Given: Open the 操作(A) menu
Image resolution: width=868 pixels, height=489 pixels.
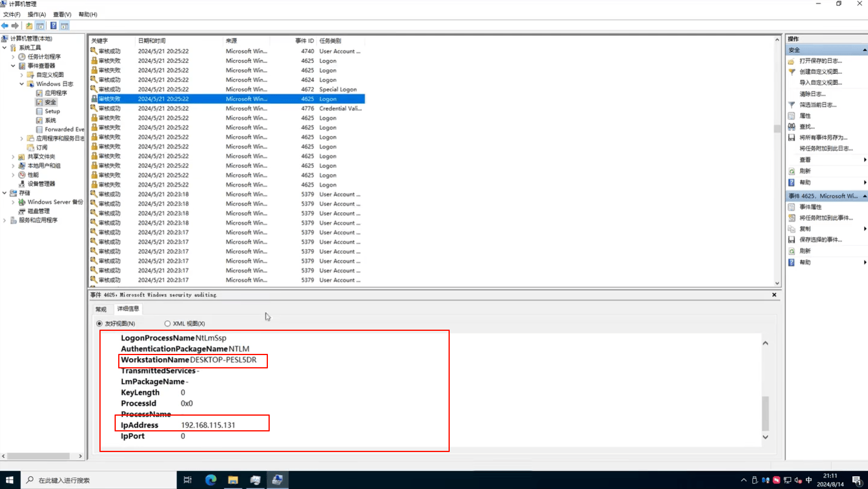Looking at the screenshot, I should [x=36, y=15].
